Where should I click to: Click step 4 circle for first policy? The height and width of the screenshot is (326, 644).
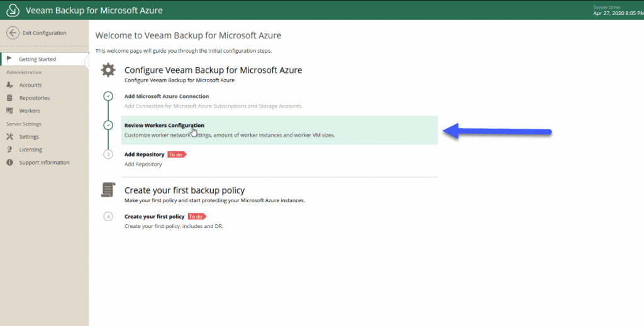(108, 217)
